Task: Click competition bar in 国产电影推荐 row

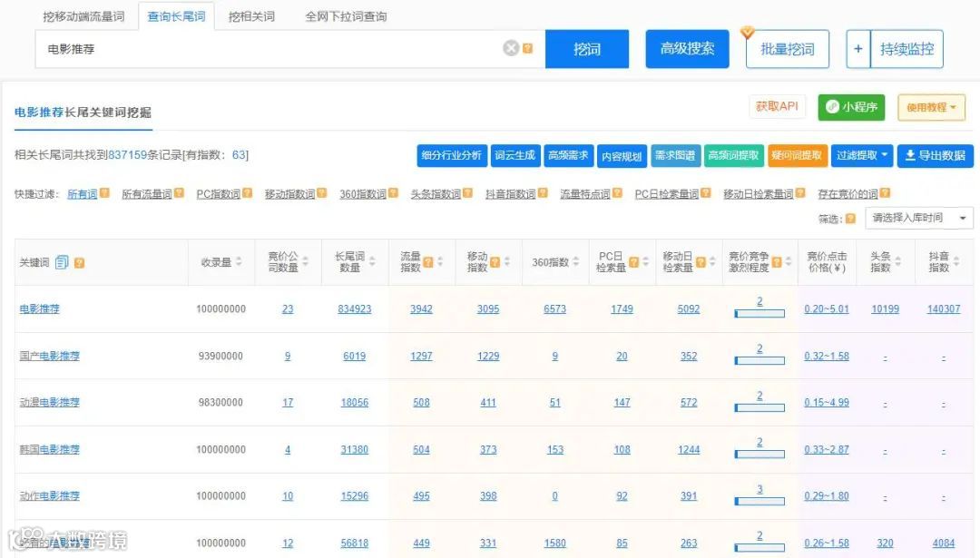Action: (759, 360)
